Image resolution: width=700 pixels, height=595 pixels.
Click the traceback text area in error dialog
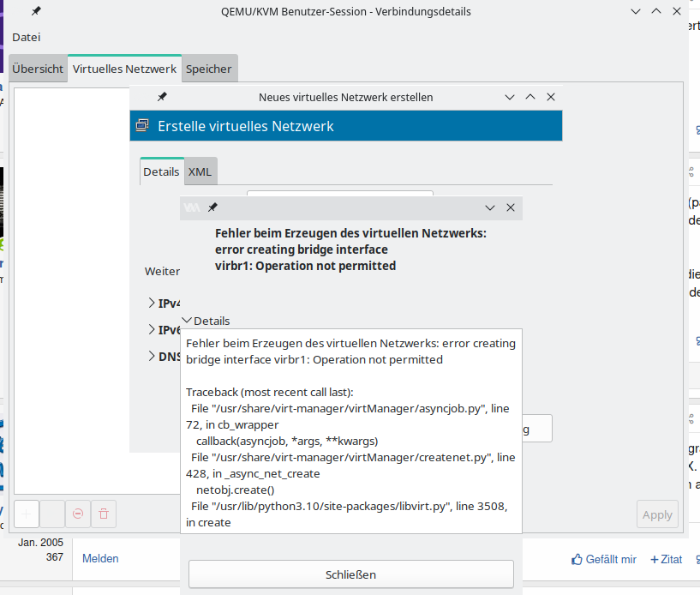351,431
